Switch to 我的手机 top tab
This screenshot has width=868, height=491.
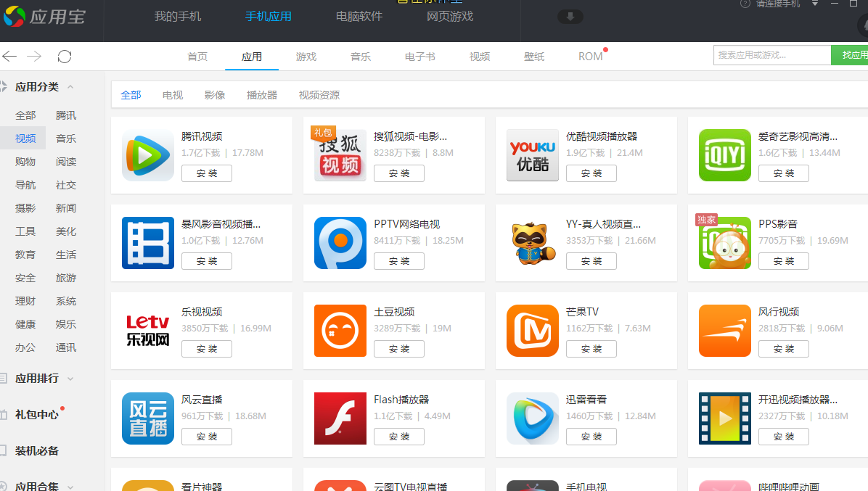tap(178, 17)
